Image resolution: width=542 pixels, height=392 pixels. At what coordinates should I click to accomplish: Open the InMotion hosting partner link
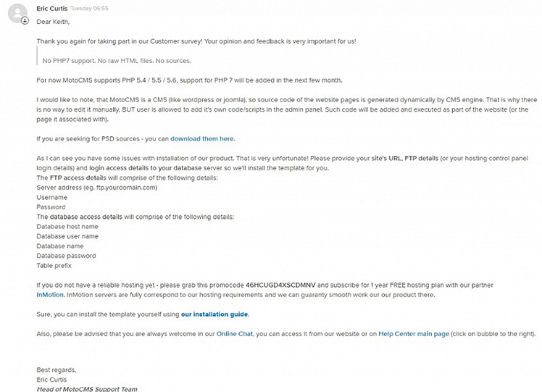click(x=50, y=295)
